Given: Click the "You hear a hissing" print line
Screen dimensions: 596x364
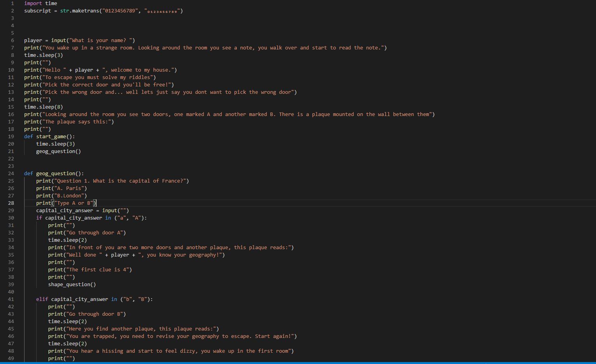Looking at the screenshot, I should pyautogui.click(x=171, y=351).
